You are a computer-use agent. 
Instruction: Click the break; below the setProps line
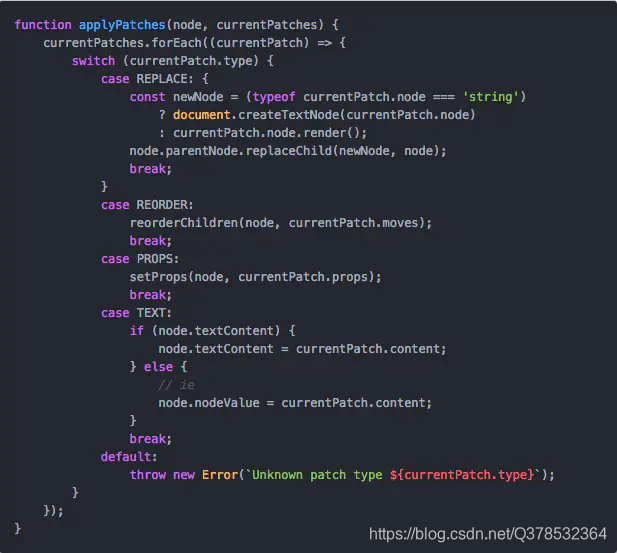point(151,295)
